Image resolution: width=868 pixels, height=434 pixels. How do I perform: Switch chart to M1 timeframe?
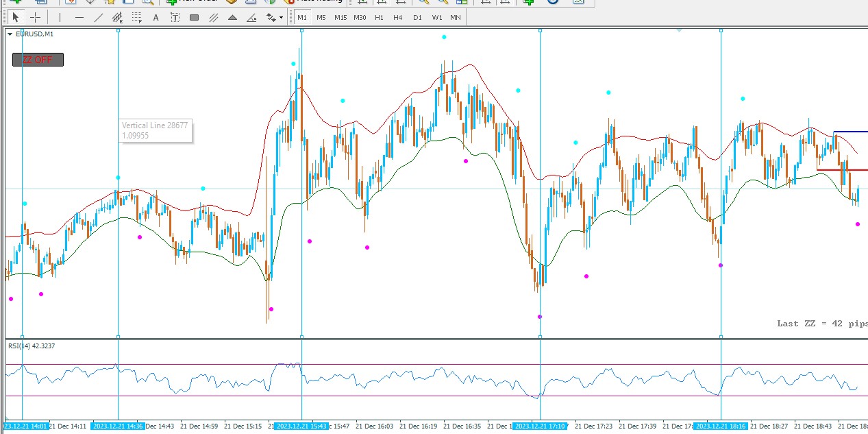302,17
